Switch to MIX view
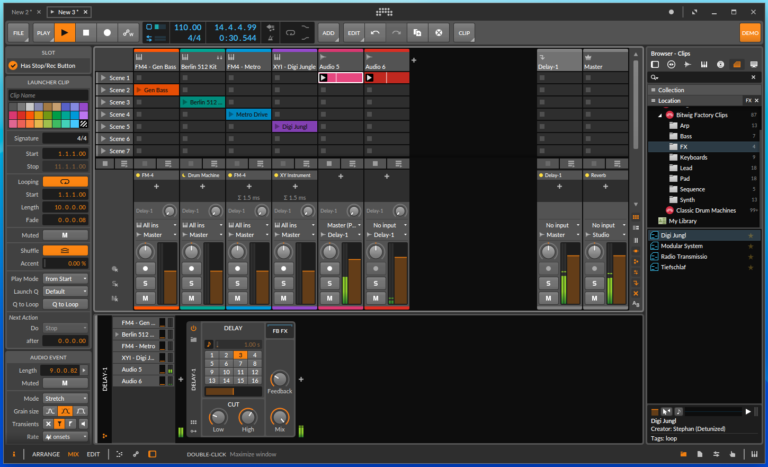This screenshot has width=768, height=467. (x=73, y=454)
